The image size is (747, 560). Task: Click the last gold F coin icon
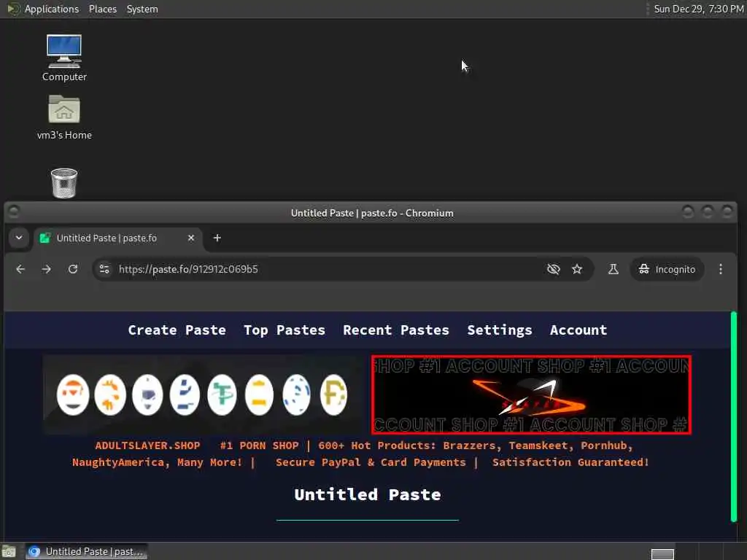click(333, 394)
